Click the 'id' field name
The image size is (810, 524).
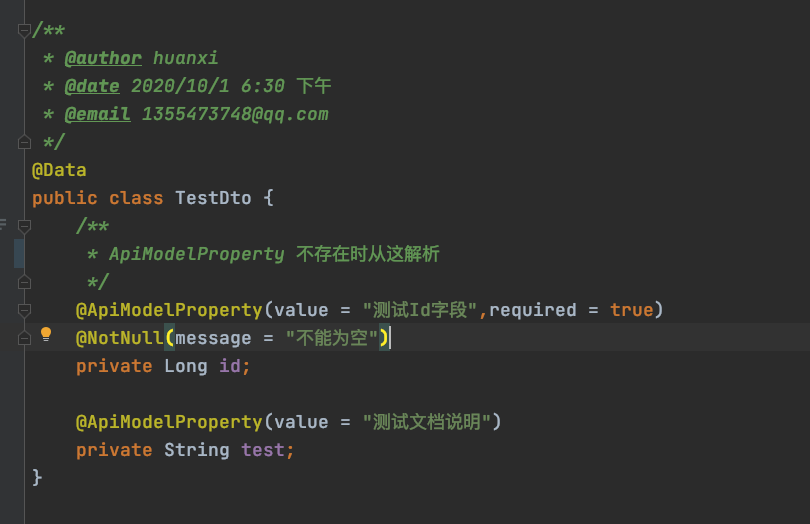pos(229,366)
